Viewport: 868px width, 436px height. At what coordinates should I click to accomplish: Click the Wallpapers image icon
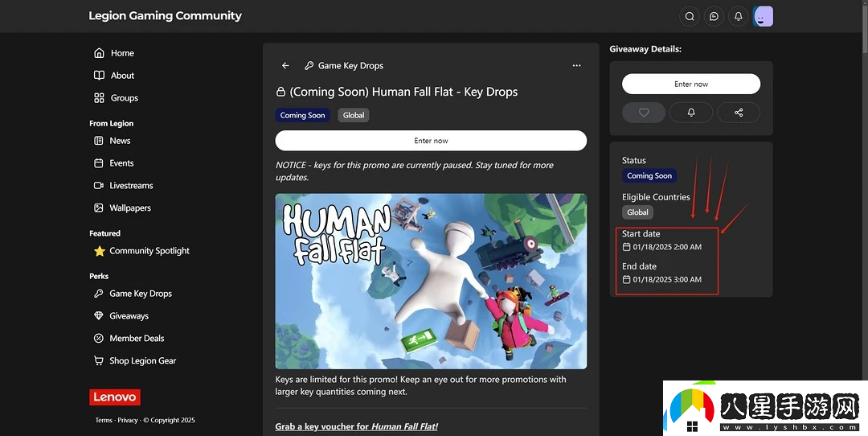click(99, 208)
